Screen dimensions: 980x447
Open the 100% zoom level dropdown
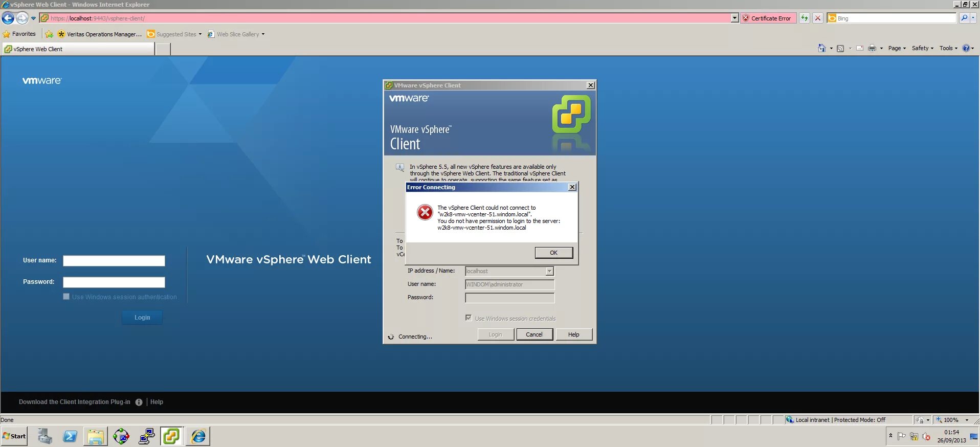tap(967, 420)
